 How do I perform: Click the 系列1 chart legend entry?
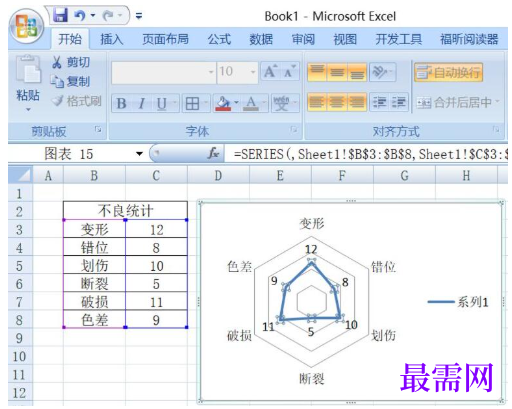(x=458, y=302)
